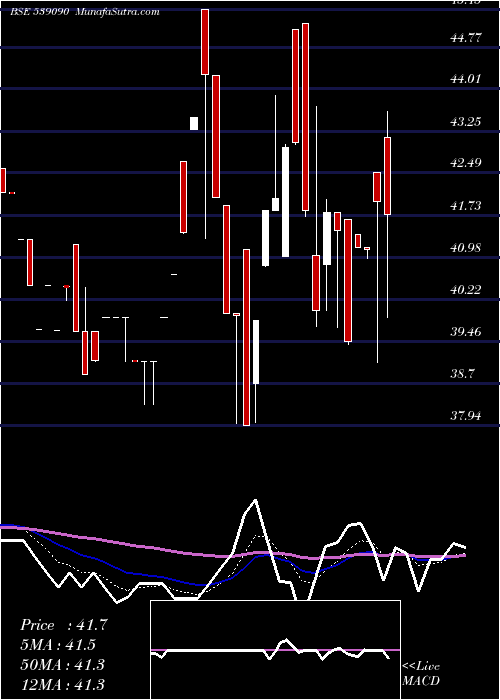This screenshot has width=500, height=700.
Task: Click inside the MACD inset chart
Action: click(x=275, y=650)
